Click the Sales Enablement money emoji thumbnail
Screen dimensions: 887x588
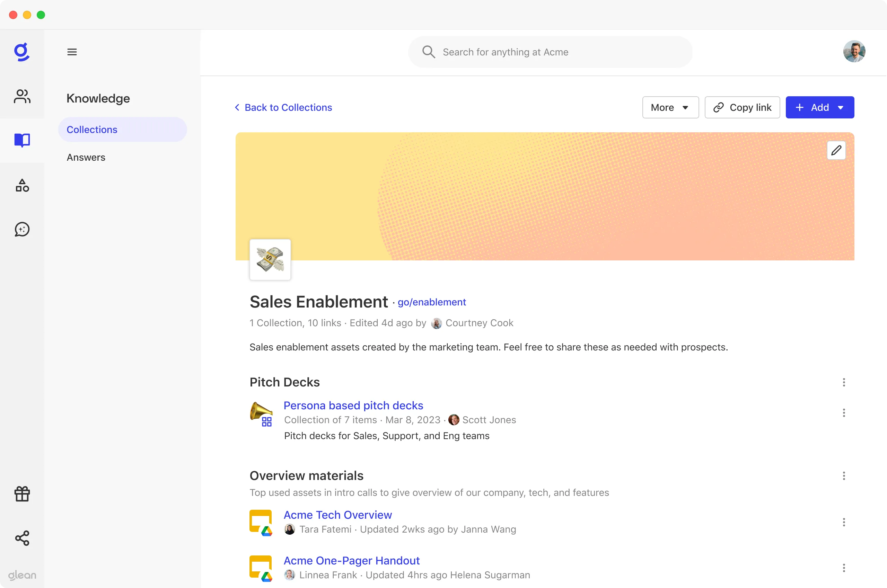click(270, 259)
